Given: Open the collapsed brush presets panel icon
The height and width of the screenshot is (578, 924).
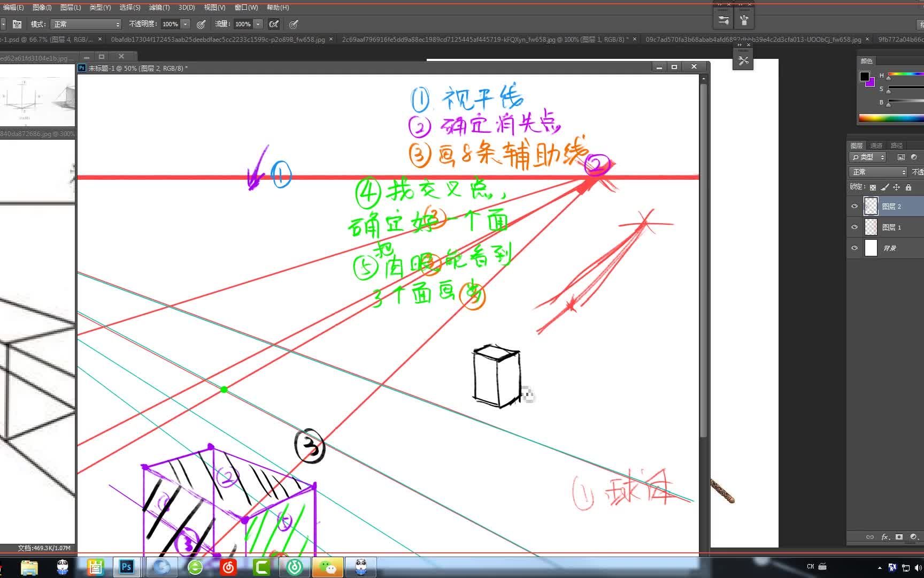Looking at the screenshot, I should click(723, 20).
